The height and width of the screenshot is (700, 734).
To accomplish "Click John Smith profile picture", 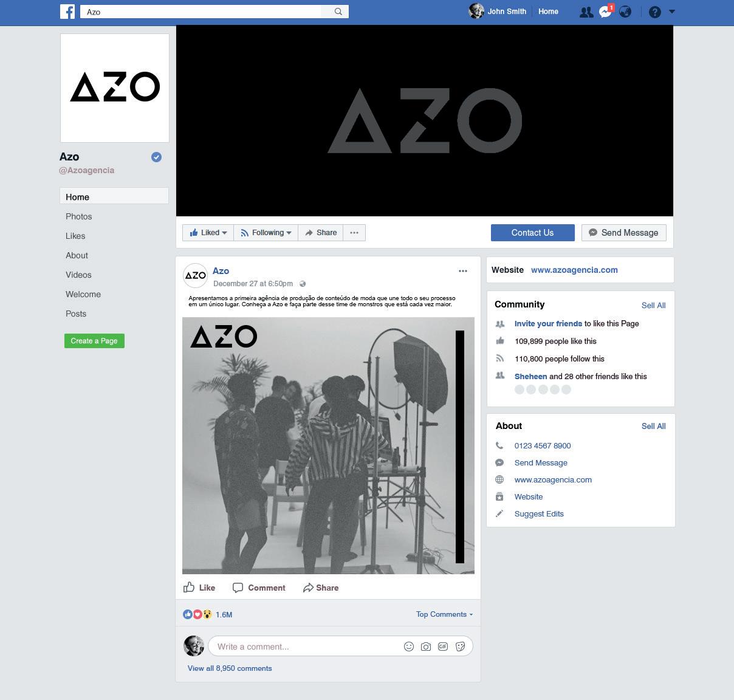I will [476, 11].
